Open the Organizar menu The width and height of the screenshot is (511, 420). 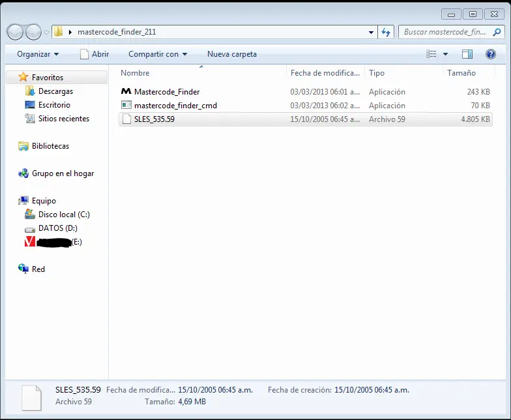38,54
